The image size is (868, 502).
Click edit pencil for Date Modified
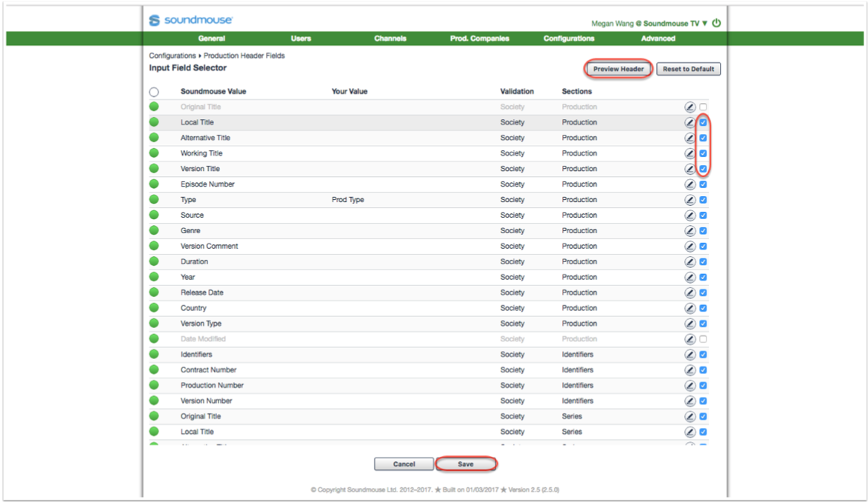(x=690, y=339)
